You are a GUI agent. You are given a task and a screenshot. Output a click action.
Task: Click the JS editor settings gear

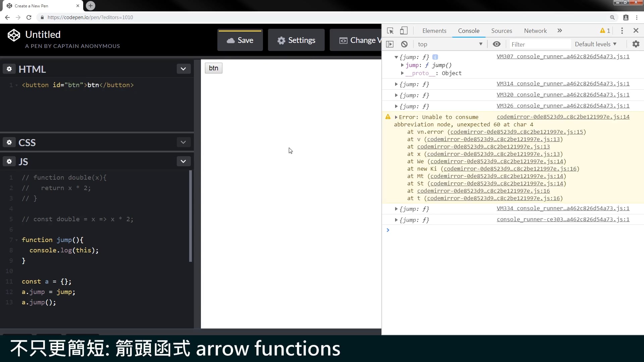[x=9, y=161]
